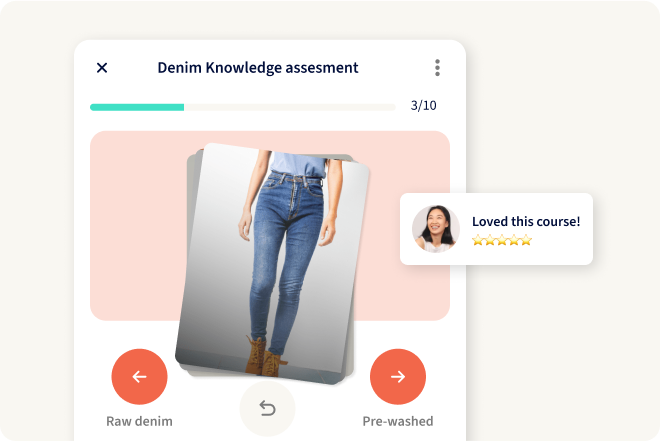Click the 3/10 question counter
Viewport: 660px width, 441px height.
(x=423, y=106)
